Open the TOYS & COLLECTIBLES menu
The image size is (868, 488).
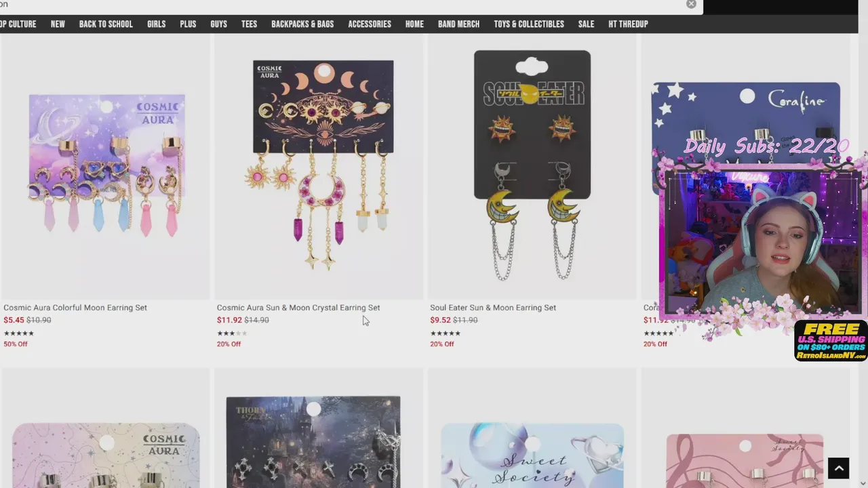529,24
